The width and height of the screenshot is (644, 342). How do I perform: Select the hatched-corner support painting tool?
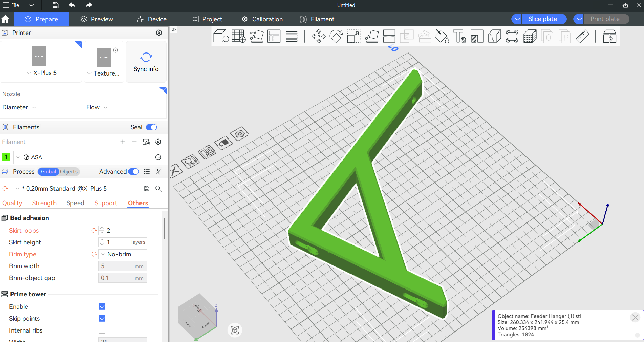coord(477,36)
